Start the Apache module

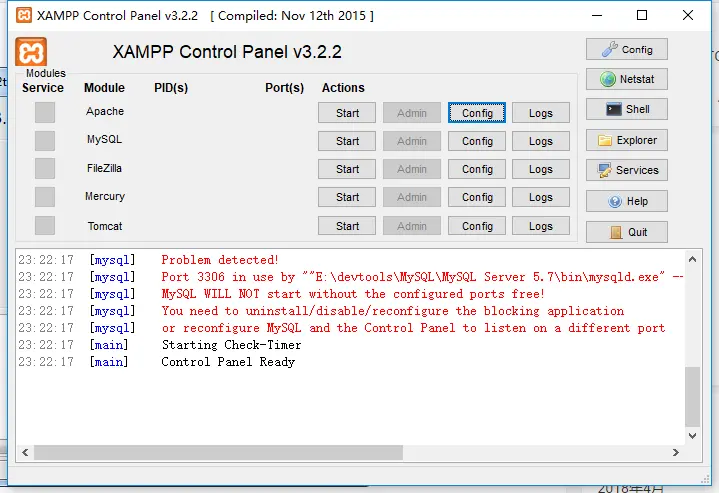click(x=347, y=113)
